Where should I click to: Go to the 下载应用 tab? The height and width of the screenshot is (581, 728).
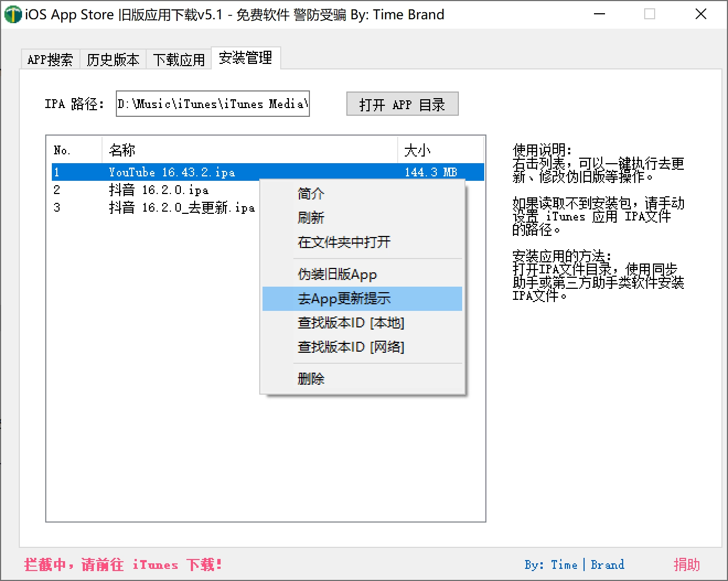179,59
